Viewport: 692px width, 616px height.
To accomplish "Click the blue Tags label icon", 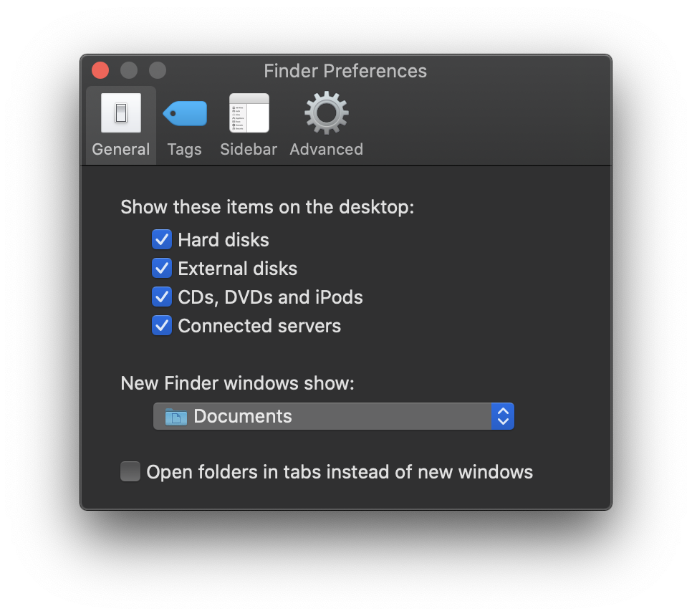I will point(185,113).
